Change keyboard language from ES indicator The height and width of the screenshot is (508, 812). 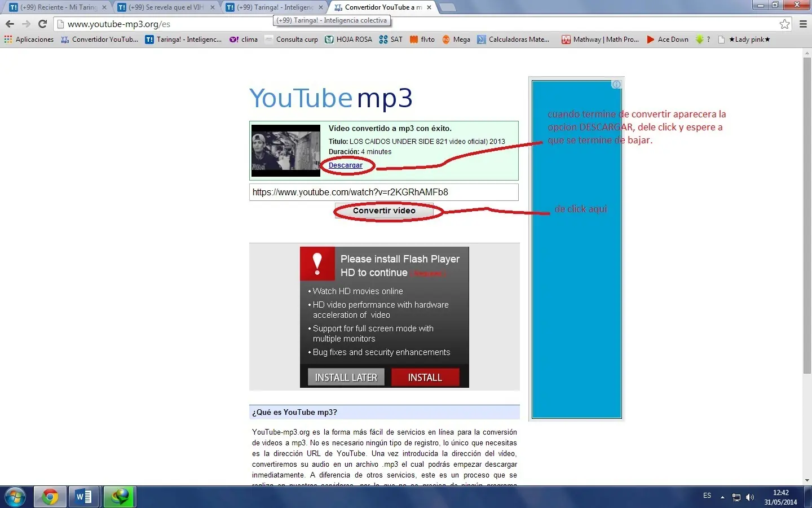tap(707, 496)
